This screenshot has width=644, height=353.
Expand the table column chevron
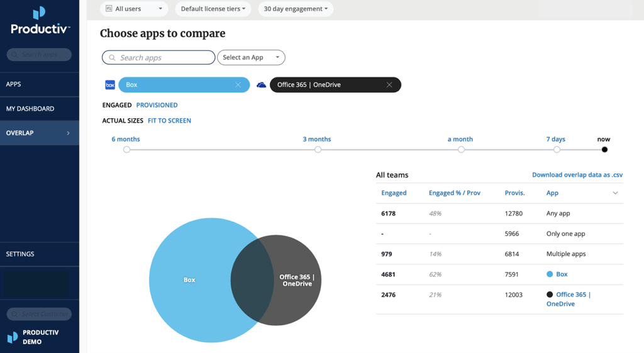(x=615, y=193)
